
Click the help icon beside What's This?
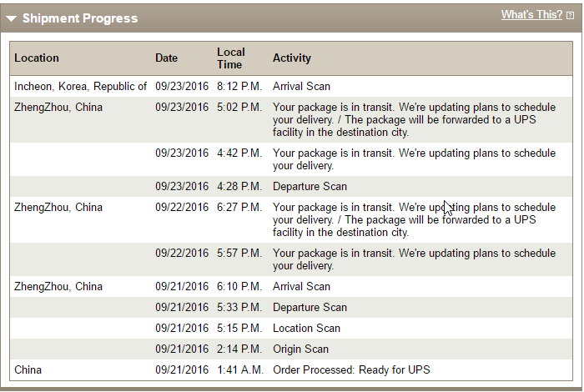click(x=570, y=15)
